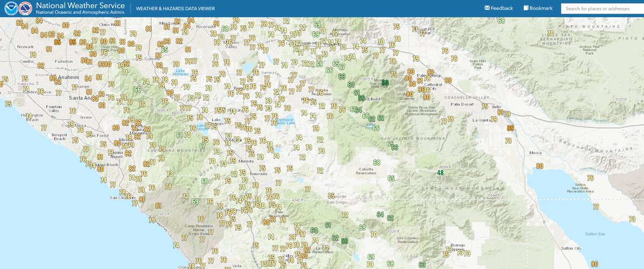The image size is (644, 269).
Task: Select the green 48 temperature marker
Action: [441, 173]
